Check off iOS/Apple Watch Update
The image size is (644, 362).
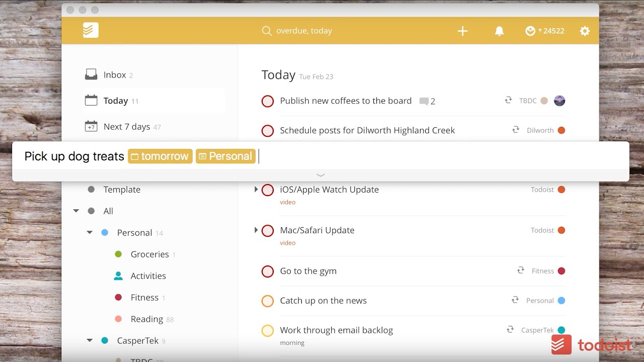tap(268, 190)
